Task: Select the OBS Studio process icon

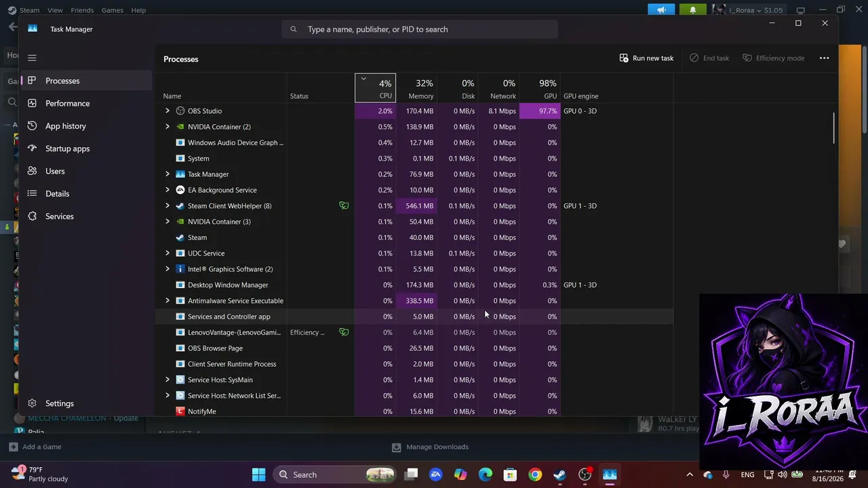Action: tap(180, 111)
